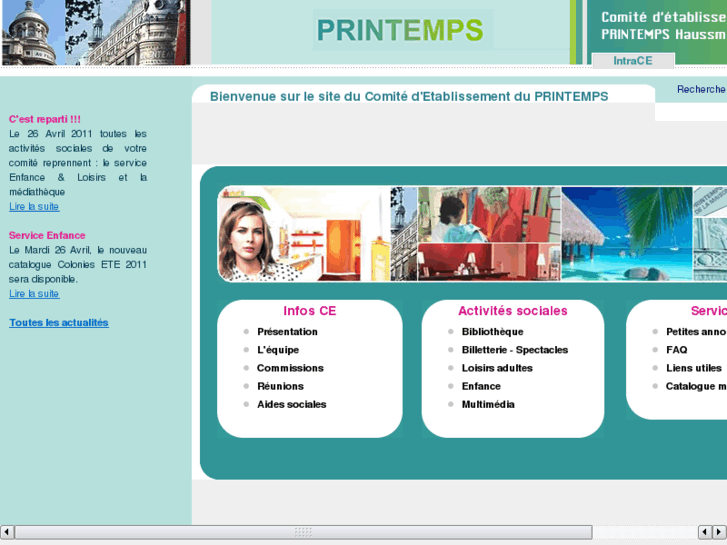Image resolution: width=727 pixels, height=545 pixels.
Task: Click the welcome heading 'Bienvenue sur le site'
Action: (409, 96)
